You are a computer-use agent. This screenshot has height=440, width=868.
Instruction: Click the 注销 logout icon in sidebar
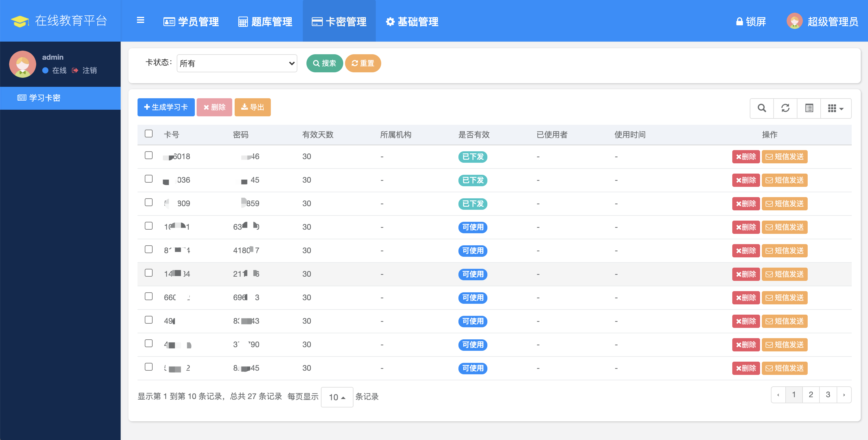75,70
